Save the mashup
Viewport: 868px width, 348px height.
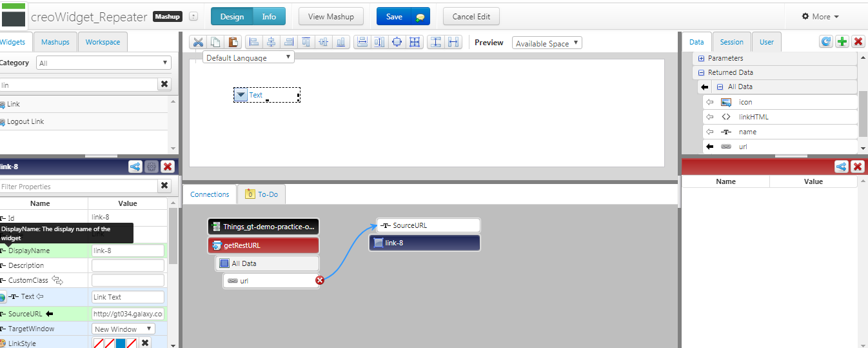(x=394, y=17)
